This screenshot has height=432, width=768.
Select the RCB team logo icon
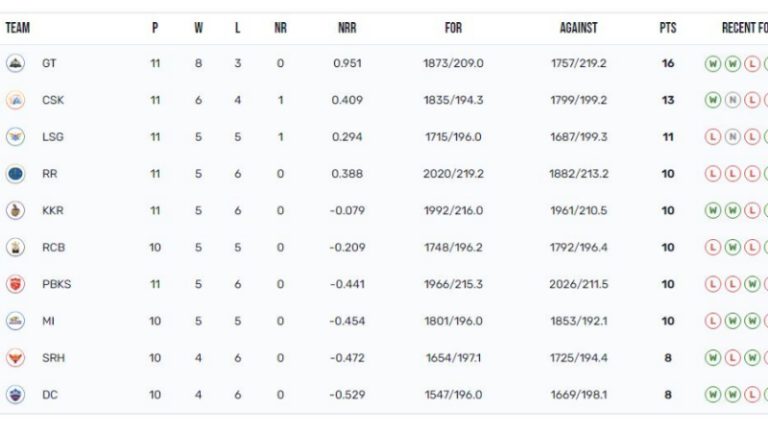(x=15, y=247)
